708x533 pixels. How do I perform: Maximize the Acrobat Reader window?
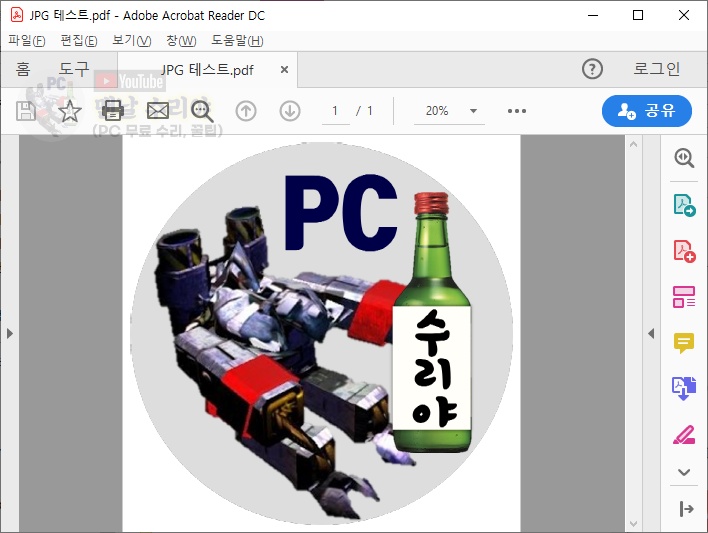638,15
